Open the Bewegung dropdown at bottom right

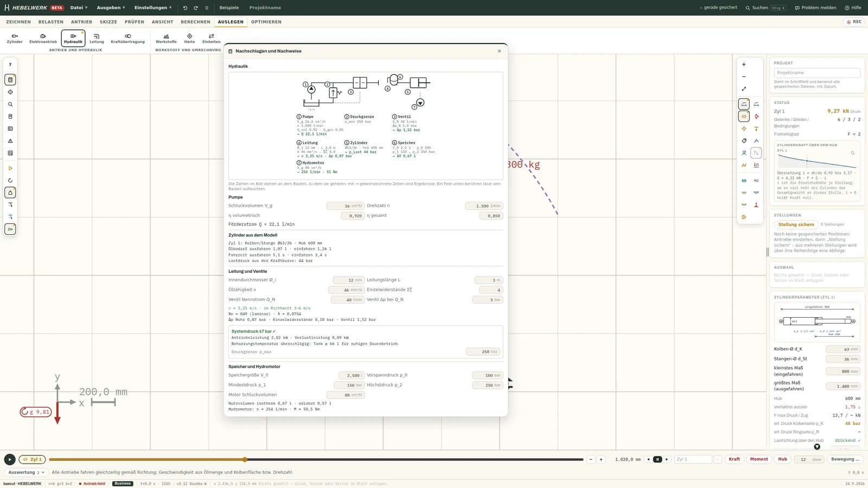845,459
